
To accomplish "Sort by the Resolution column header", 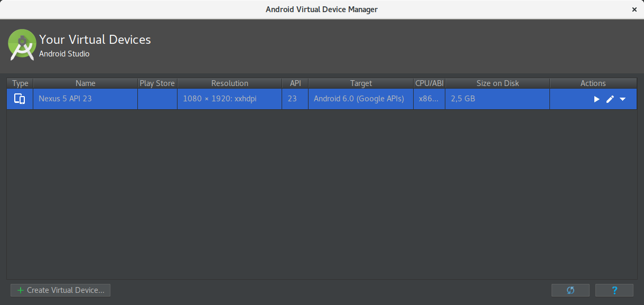I will [x=230, y=83].
